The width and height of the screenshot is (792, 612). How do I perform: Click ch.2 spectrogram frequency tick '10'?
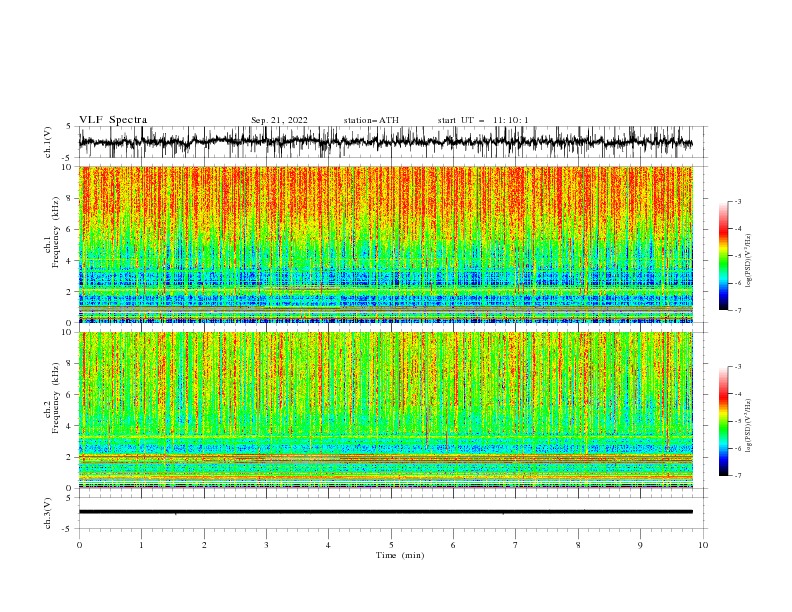68,332
